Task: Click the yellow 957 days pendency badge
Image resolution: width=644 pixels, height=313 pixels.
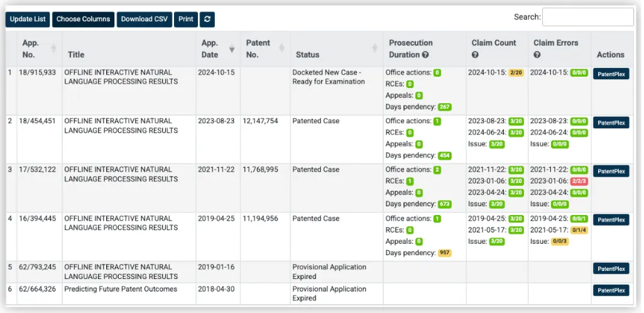Action: coord(444,253)
